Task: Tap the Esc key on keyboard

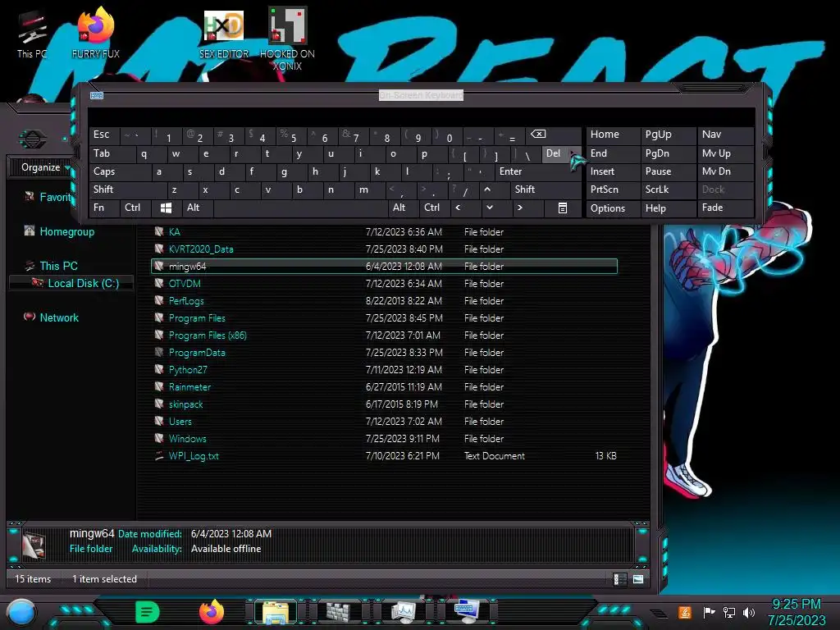Action: (x=104, y=135)
